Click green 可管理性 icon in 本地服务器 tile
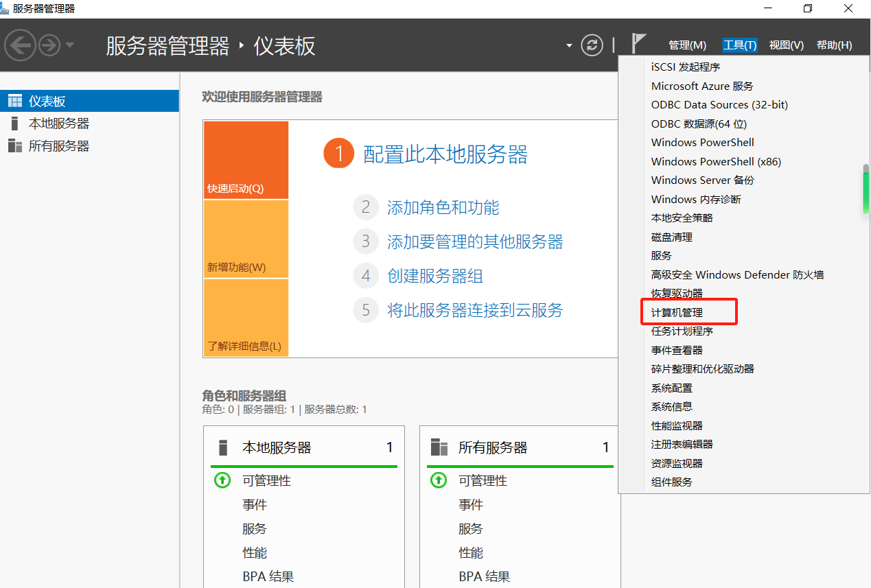This screenshot has height=588, width=871. 222,480
